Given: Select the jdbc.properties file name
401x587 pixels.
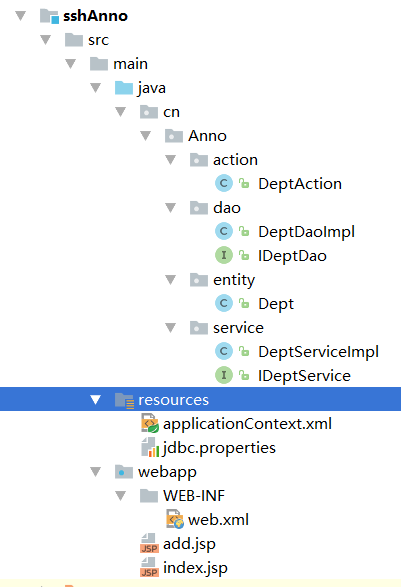Looking at the screenshot, I should click(x=219, y=448).
